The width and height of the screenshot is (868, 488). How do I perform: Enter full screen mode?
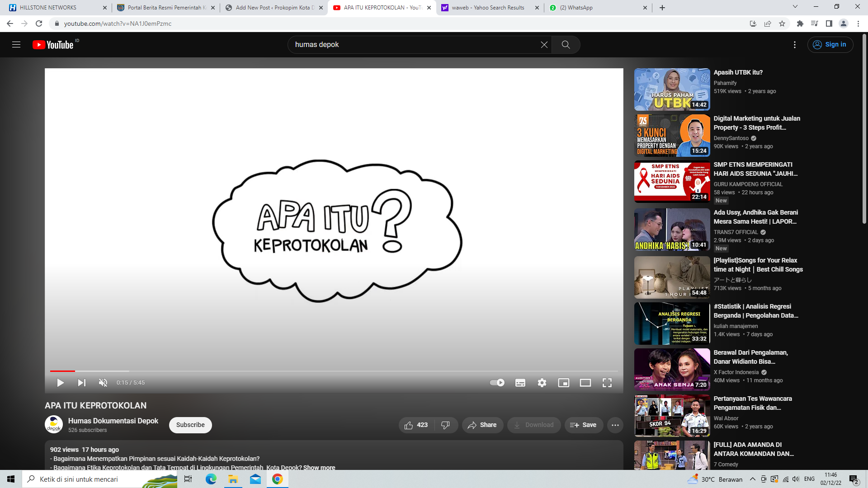tap(607, 383)
